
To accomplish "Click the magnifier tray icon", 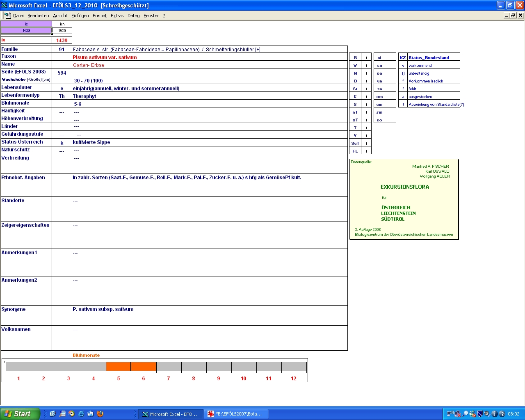I will pos(465,414).
